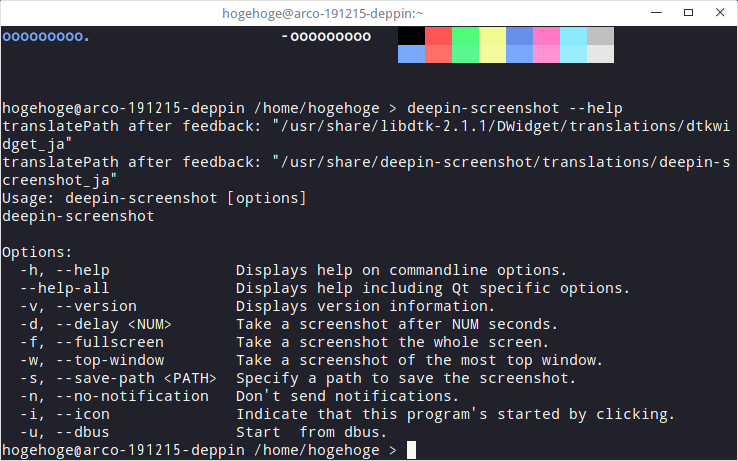The image size is (738, 461).
Task: Click the '-v, --version' option text
Action: 78,307
